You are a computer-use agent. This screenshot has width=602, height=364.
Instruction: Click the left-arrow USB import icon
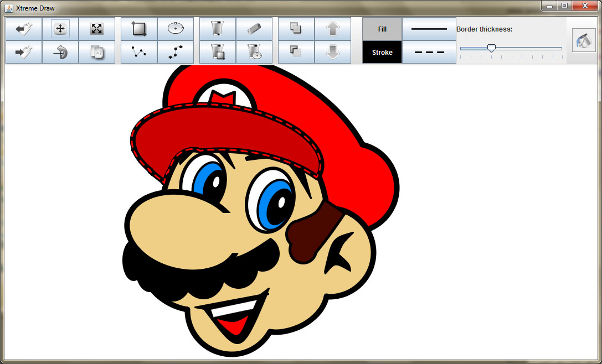(24, 29)
